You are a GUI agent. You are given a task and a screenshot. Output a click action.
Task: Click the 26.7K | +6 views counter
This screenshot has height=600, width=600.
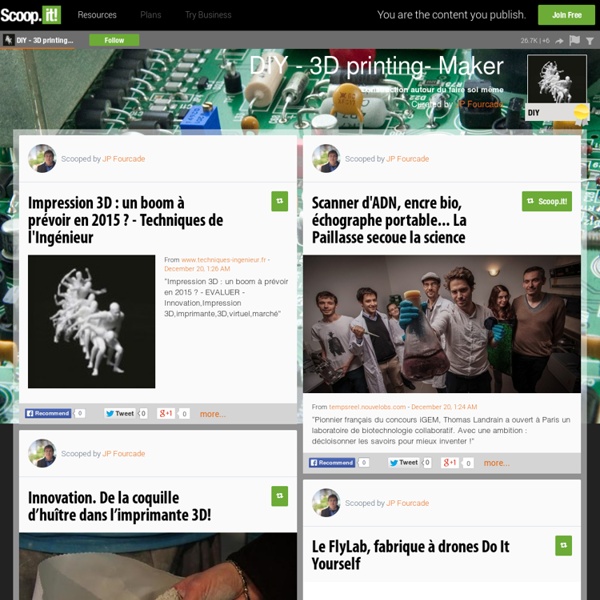535,41
